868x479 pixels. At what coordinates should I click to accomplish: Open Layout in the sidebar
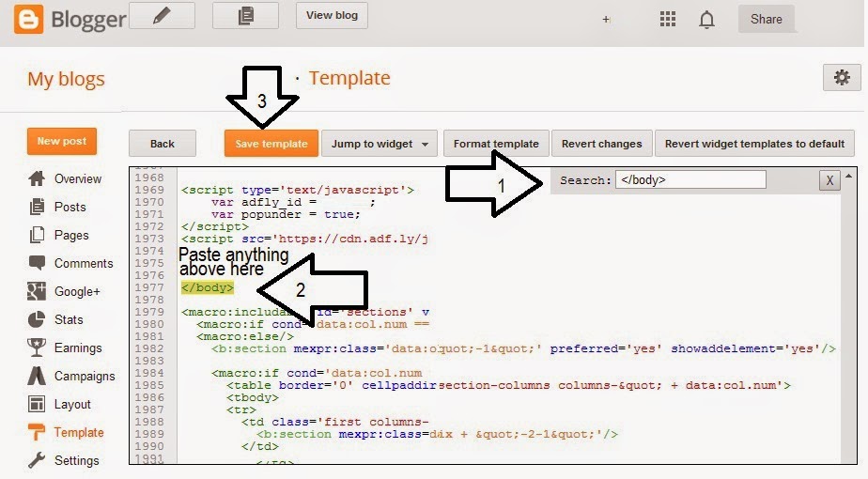[72, 405]
